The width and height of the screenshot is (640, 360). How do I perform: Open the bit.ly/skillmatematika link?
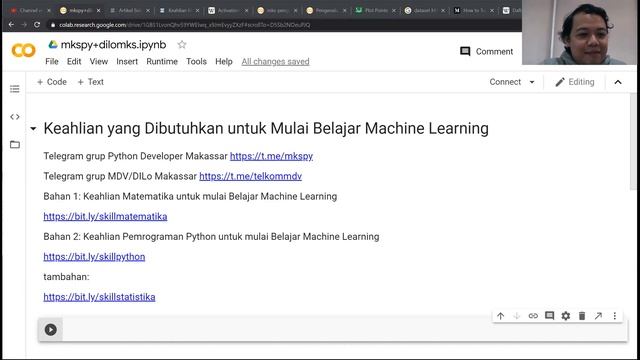coord(105,216)
